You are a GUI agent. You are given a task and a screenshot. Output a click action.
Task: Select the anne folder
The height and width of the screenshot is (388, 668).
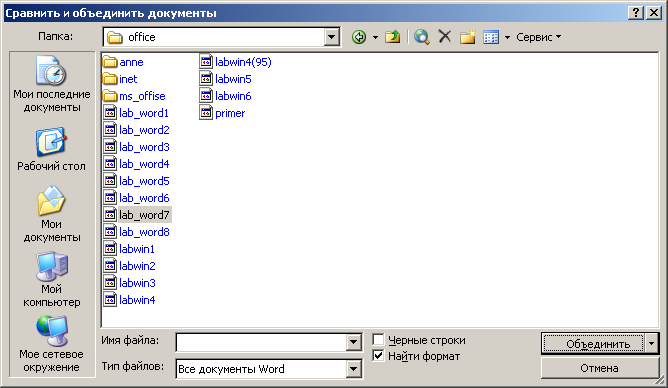click(123, 62)
